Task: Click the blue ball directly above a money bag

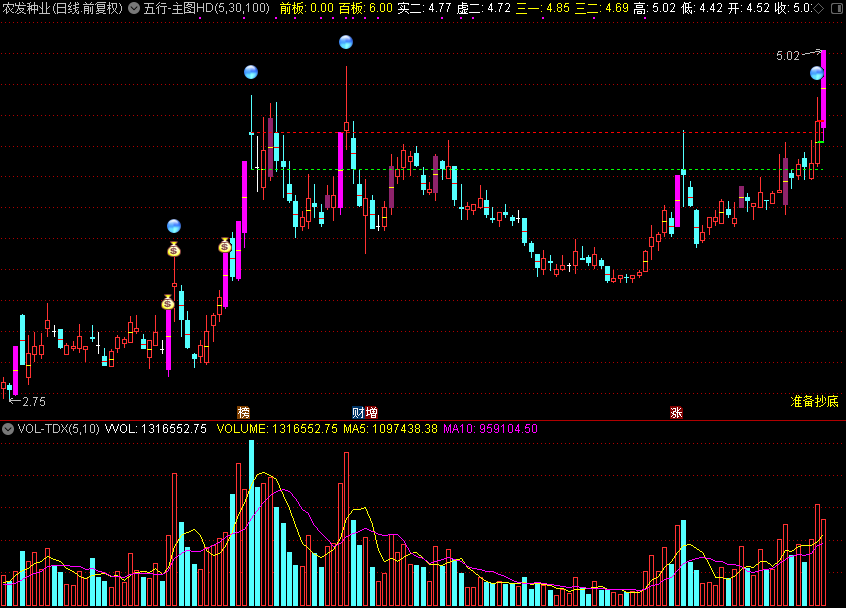Action: (x=174, y=226)
